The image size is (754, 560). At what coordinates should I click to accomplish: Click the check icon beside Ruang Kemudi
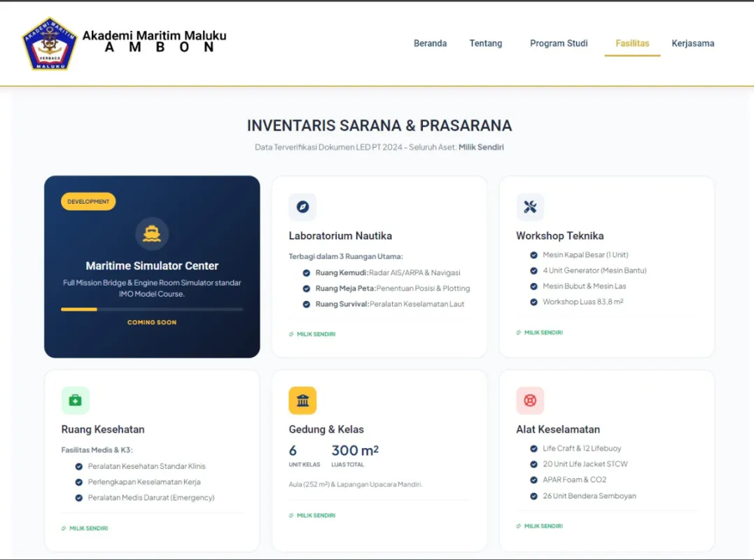tap(307, 273)
